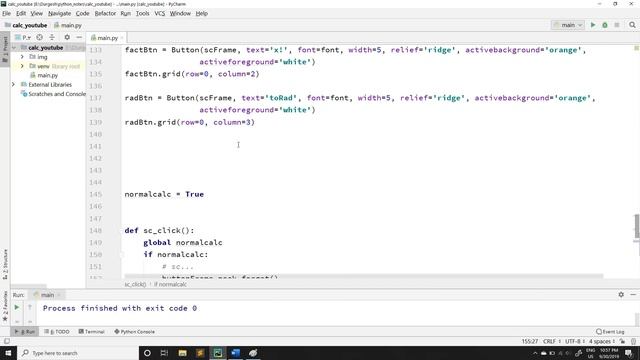Start debugging with the bug icon
Image resolution: width=640 pixels, height=360 pixels.
[x=605, y=25]
